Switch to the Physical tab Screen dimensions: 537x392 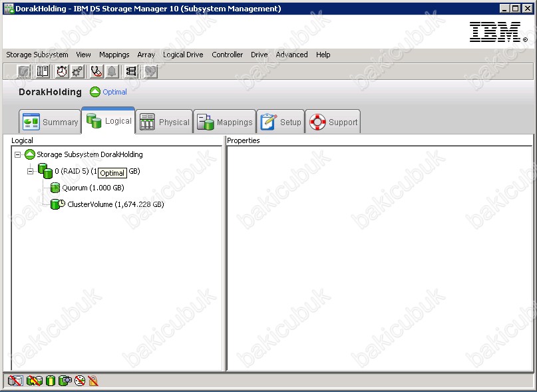[x=164, y=122]
